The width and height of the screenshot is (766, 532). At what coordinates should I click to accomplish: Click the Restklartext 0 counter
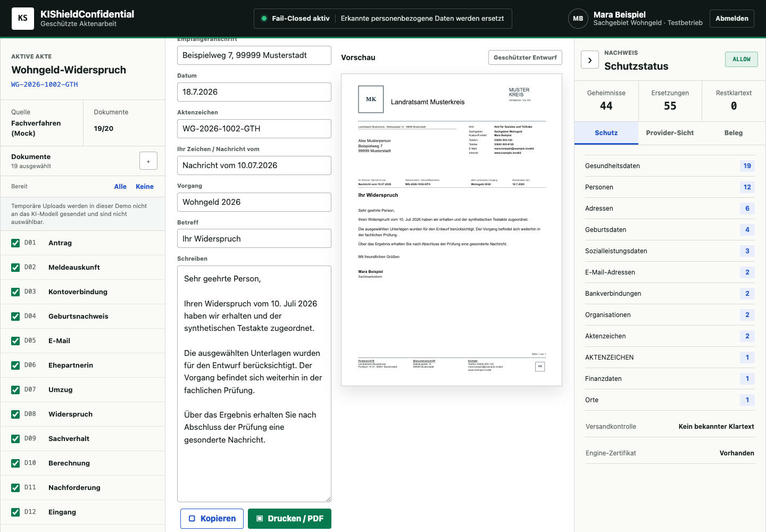734,101
